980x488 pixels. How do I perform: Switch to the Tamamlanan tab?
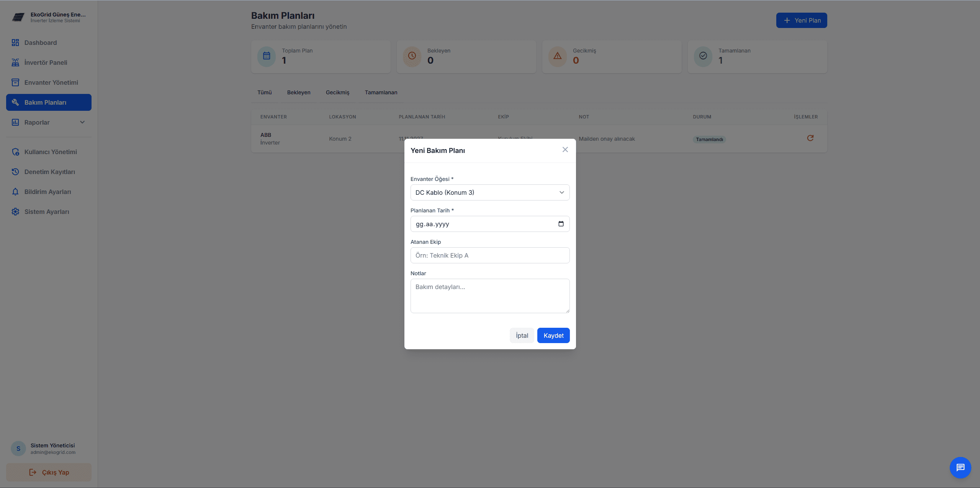tap(381, 92)
